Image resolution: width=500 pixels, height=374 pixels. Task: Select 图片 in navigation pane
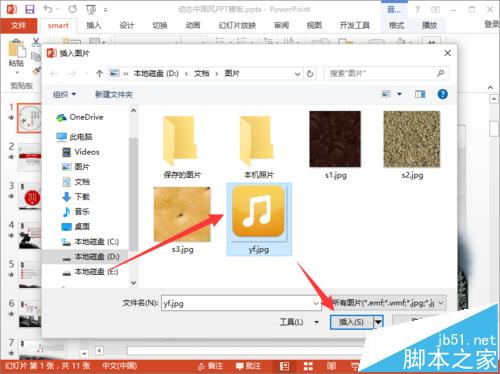76,167
